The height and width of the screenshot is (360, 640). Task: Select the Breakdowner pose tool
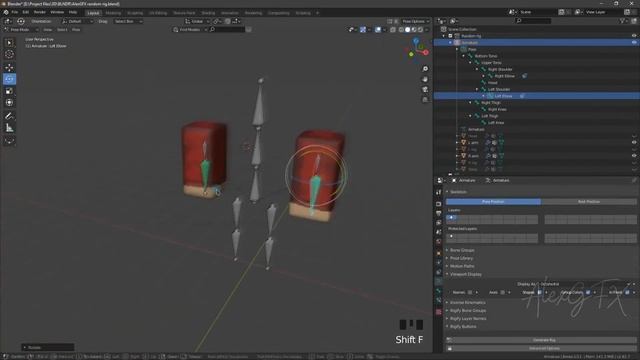pos(9,141)
